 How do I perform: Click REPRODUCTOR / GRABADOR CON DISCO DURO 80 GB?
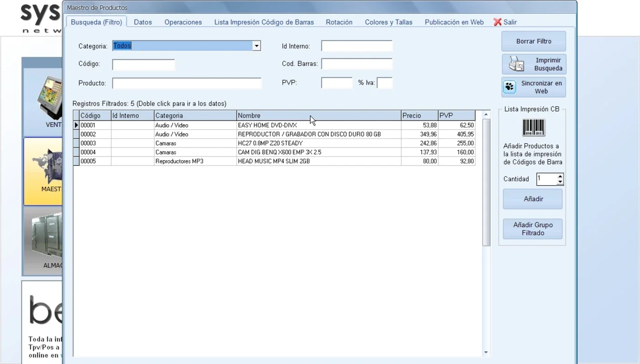click(309, 134)
